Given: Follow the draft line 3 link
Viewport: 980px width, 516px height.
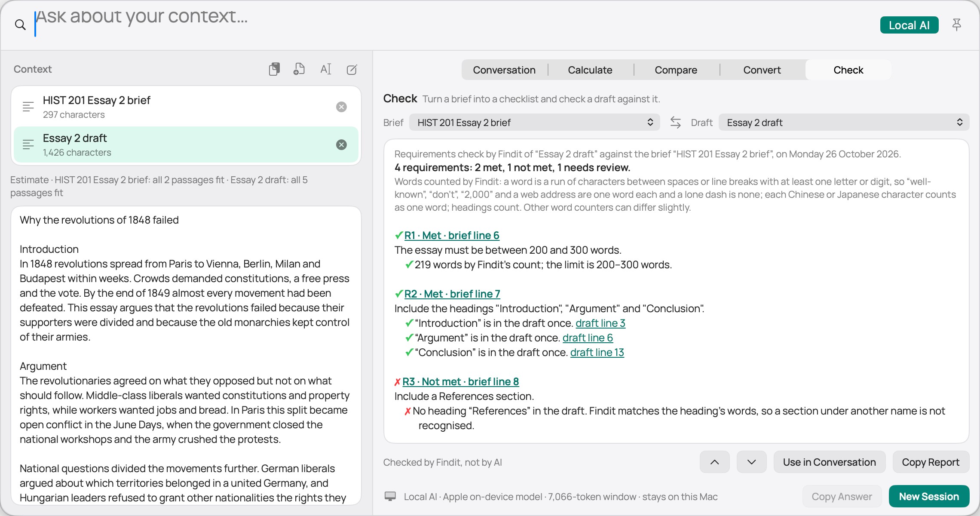Looking at the screenshot, I should 600,323.
